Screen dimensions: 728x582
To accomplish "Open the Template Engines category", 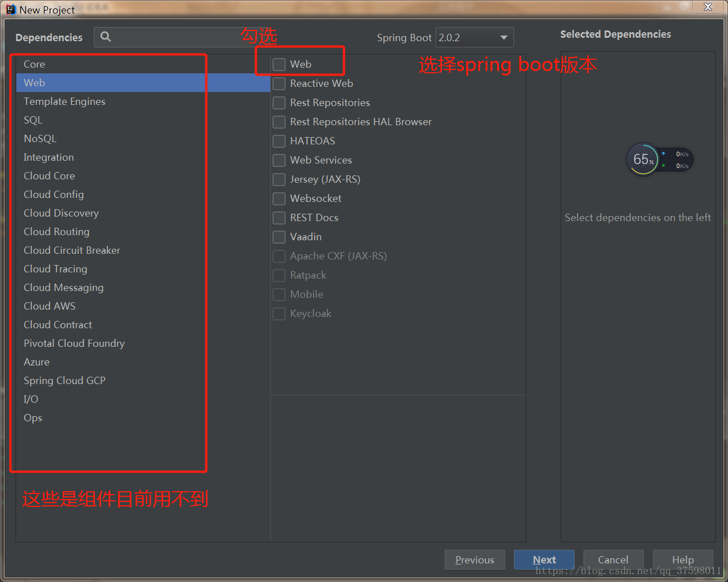I will point(143,102).
